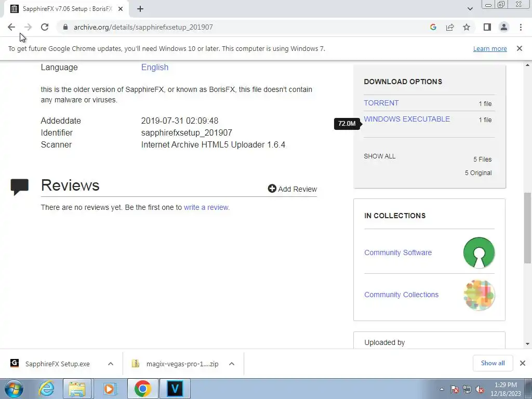Close the downloads shelf

pyautogui.click(x=523, y=363)
